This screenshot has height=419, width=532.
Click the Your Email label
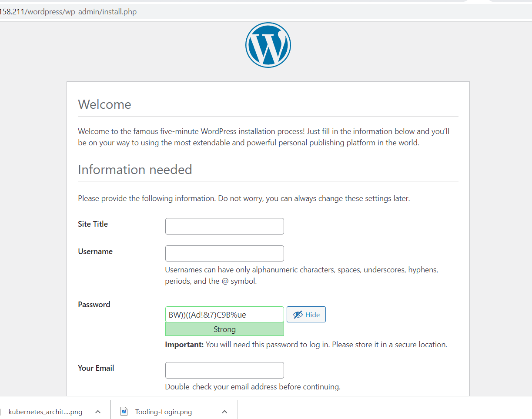[x=96, y=368]
